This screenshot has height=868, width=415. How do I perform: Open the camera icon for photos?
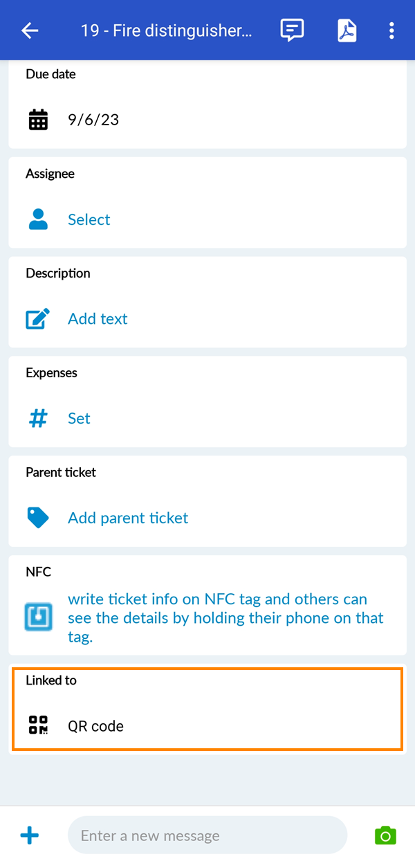pos(385,835)
